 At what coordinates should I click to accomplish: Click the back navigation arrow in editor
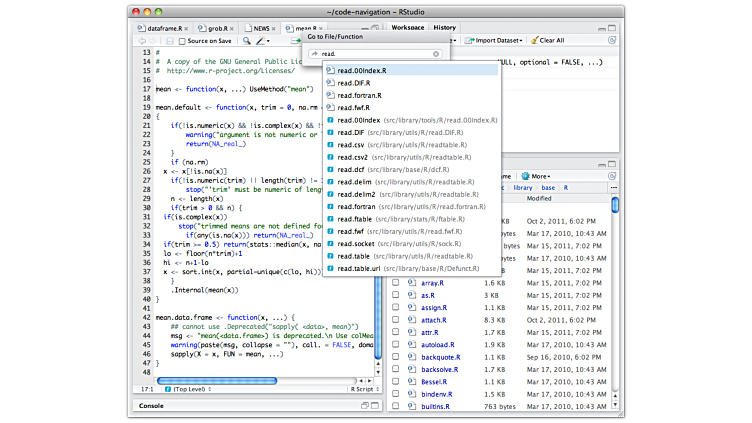(x=143, y=41)
